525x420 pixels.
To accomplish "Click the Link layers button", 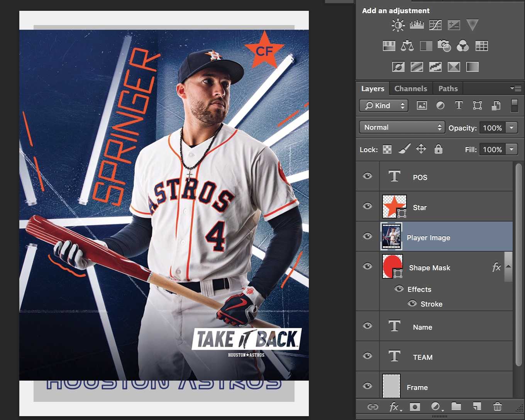I will 373,406.
